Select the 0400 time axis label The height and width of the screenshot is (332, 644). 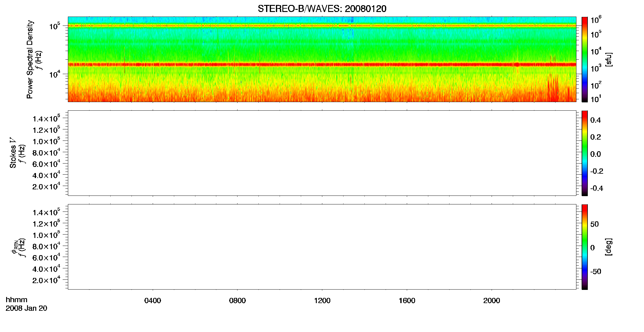153,301
